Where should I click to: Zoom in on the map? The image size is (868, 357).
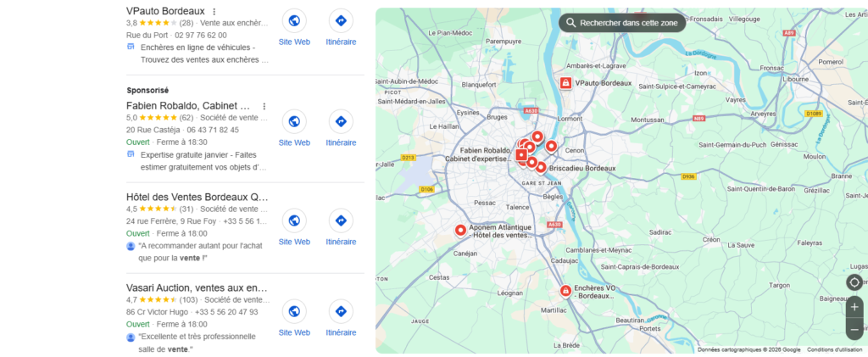tap(854, 307)
